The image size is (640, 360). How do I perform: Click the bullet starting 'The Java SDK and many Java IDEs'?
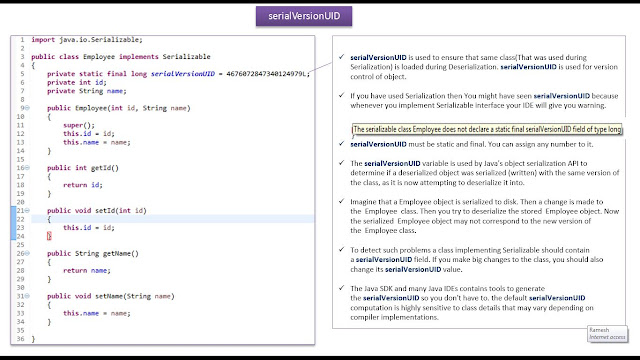pos(472,302)
